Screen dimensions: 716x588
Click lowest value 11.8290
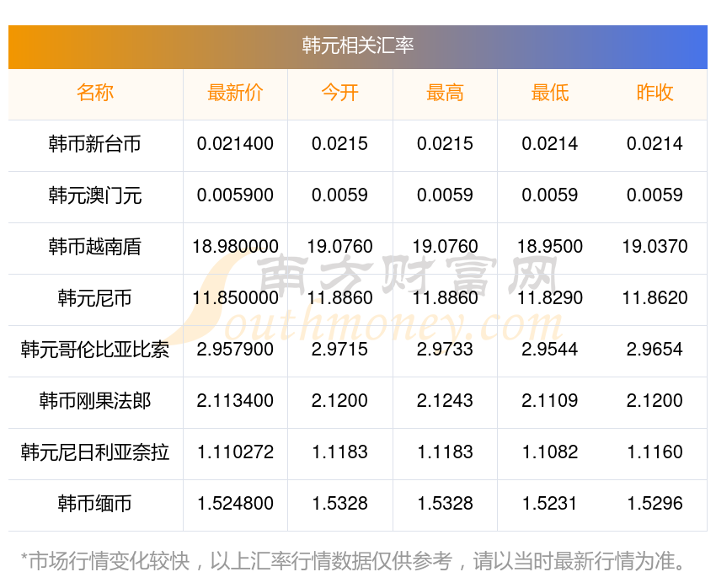pyautogui.click(x=550, y=298)
